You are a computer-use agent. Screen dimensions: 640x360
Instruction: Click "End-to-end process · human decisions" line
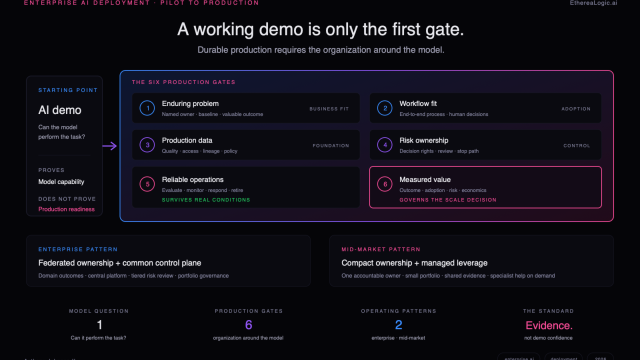click(444, 114)
